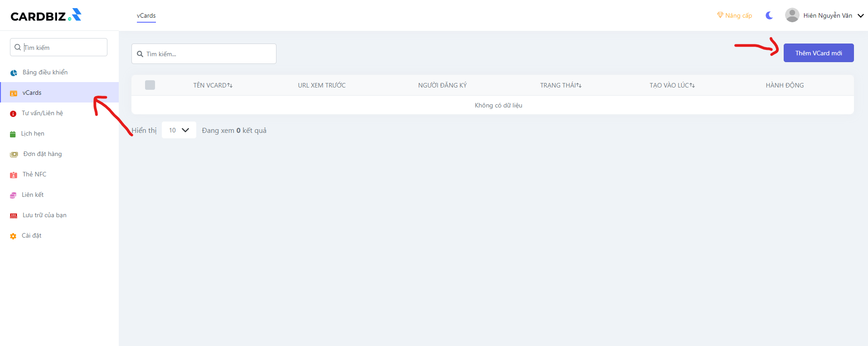Open the vCards top tab

tap(146, 15)
